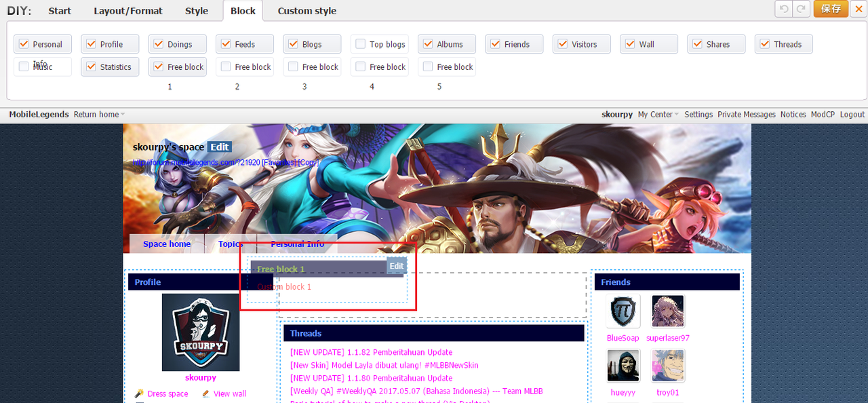Select the Block tab
The height and width of the screenshot is (403, 868).
(243, 11)
